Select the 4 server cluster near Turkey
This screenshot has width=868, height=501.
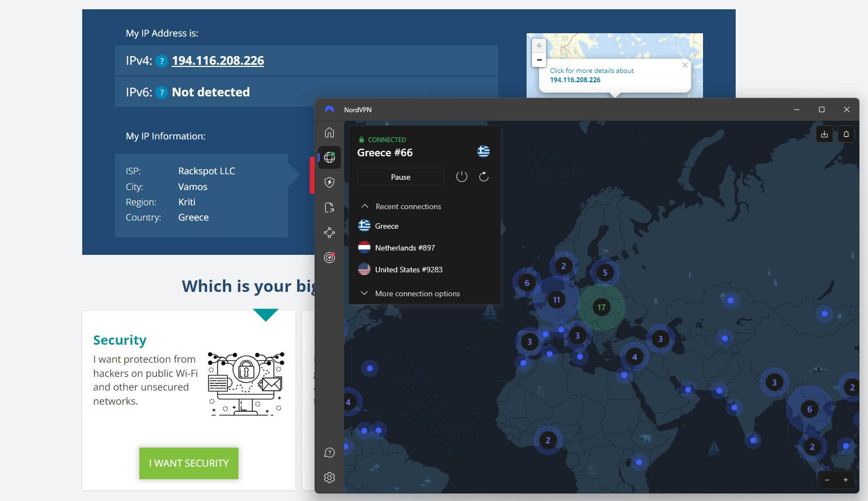(634, 357)
